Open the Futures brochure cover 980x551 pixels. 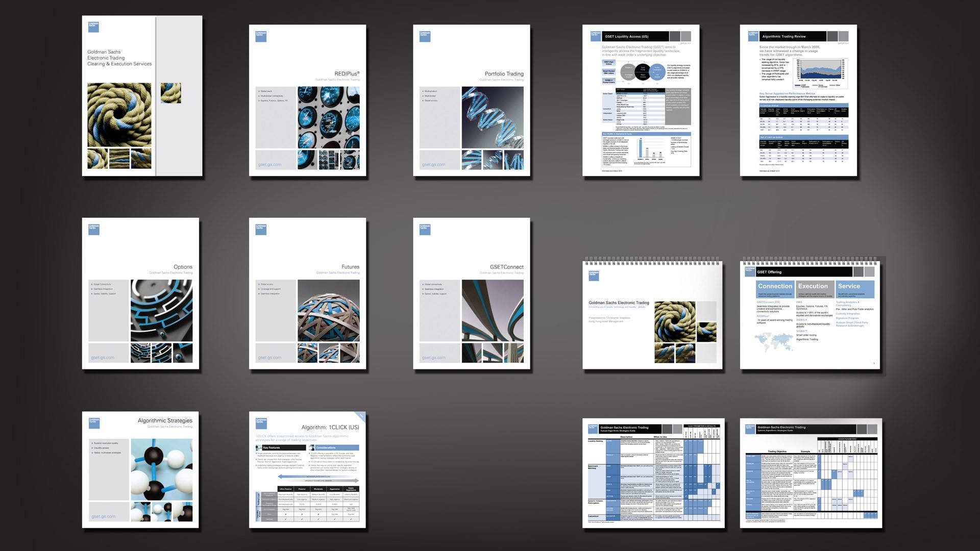click(x=307, y=294)
